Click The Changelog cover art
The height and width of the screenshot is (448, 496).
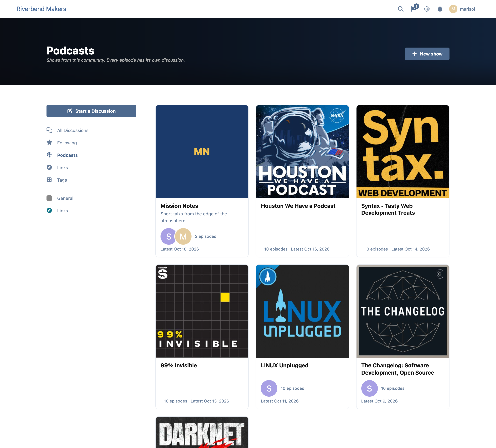tap(403, 311)
